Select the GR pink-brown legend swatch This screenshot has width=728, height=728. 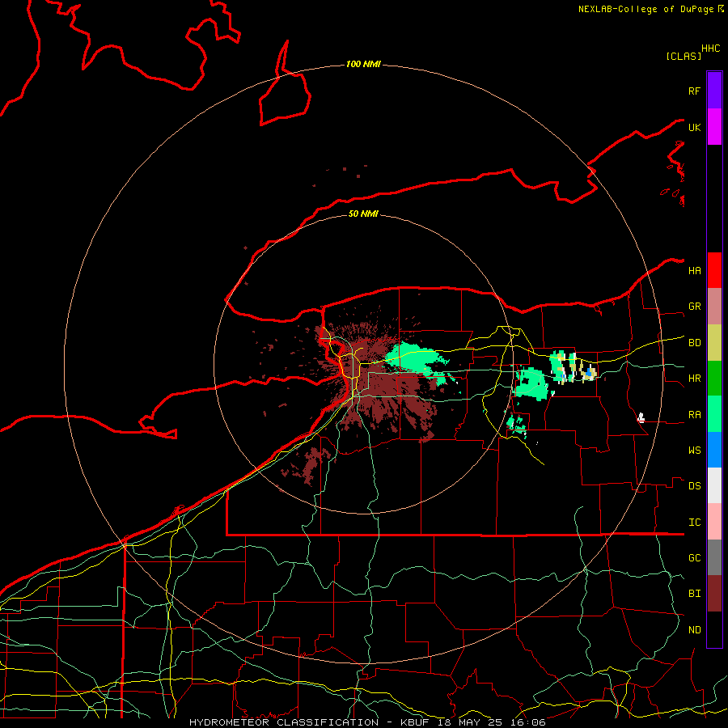point(714,307)
